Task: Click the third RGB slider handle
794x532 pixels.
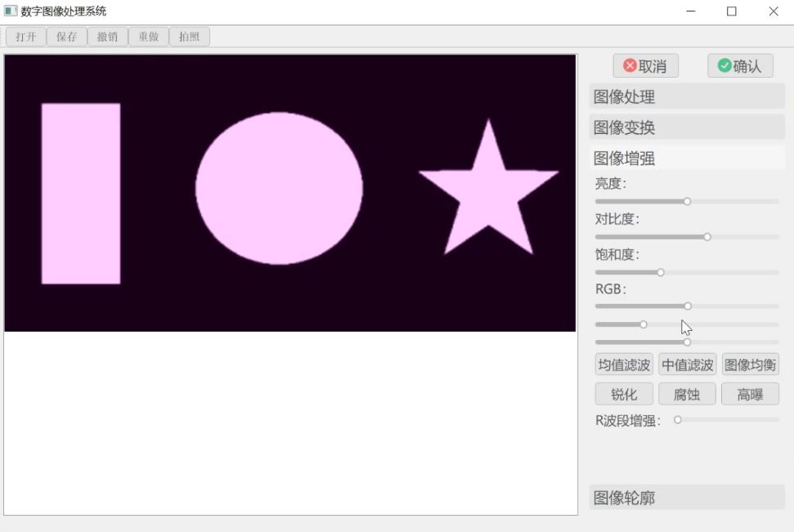Action: (x=687, y=342)
